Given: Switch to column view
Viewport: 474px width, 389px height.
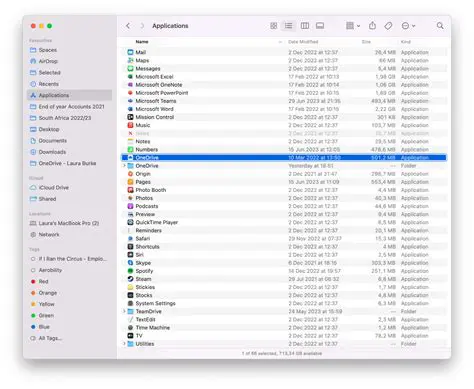Looking at the screenshot, I should [305, 26].
